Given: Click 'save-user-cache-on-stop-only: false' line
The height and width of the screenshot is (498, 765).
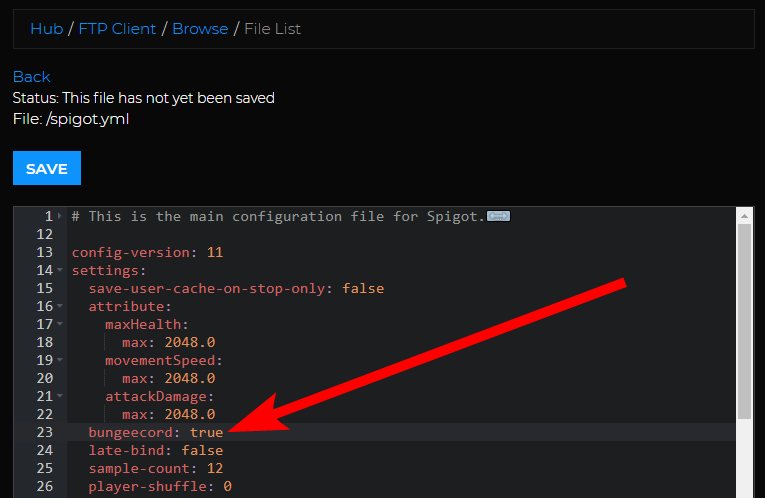Looking at the screenshot, I should 236,288.
